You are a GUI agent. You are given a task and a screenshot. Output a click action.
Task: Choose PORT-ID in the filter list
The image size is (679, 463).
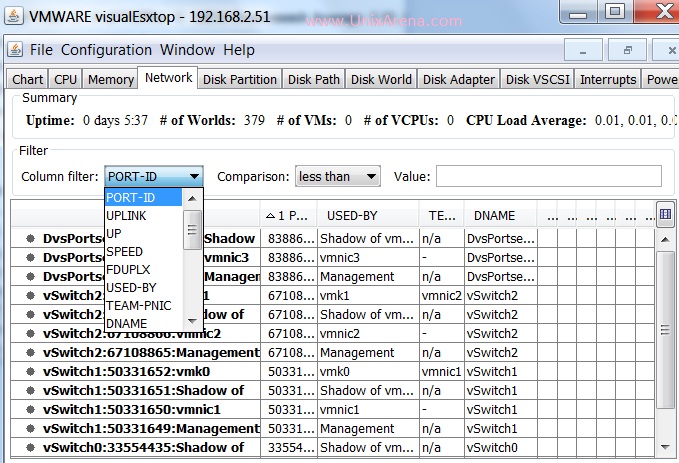pyautogui.click(x=143, y=198)
